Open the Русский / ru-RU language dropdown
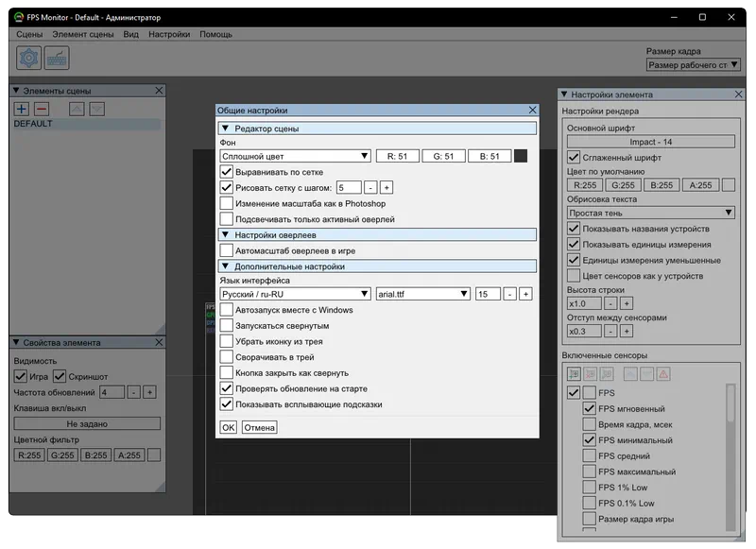Image resolution: width=756 pixels, height=549 pixels. (x=295, y=294)
